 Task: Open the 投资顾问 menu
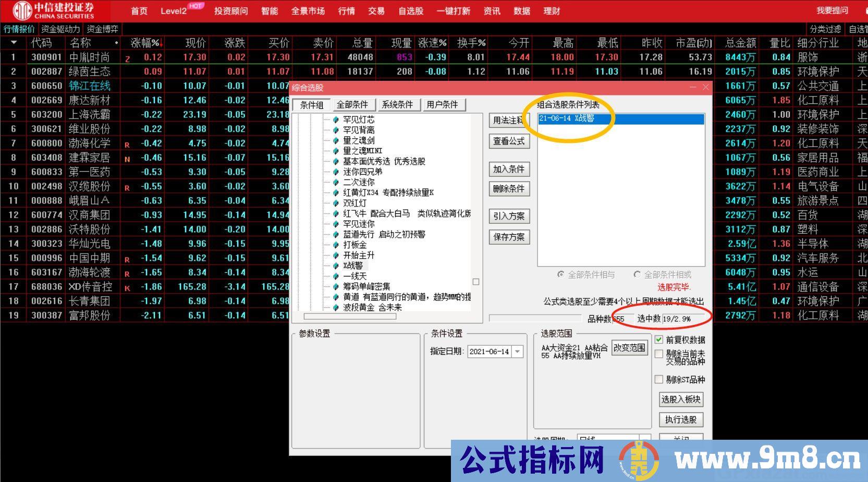tap(231, 11)
